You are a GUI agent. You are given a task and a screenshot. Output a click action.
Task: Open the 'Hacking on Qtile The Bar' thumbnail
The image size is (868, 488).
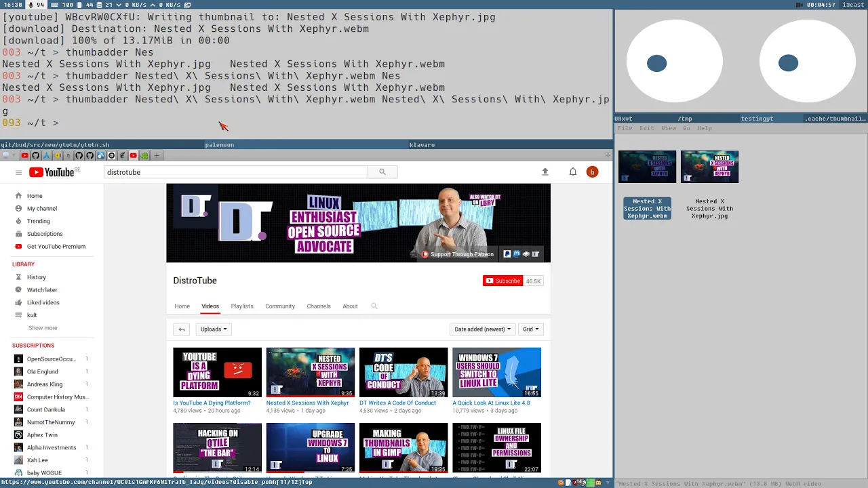tap(217, 447)
